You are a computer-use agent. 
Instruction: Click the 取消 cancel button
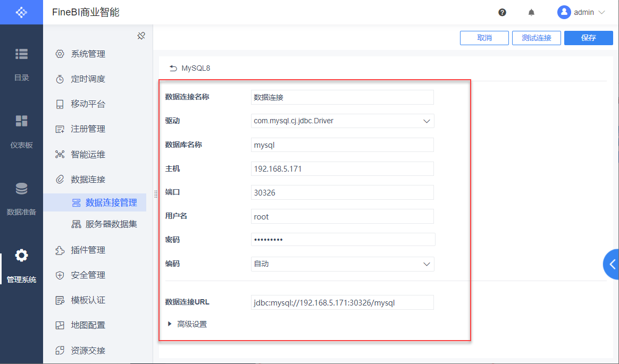[x=484, y=38]
